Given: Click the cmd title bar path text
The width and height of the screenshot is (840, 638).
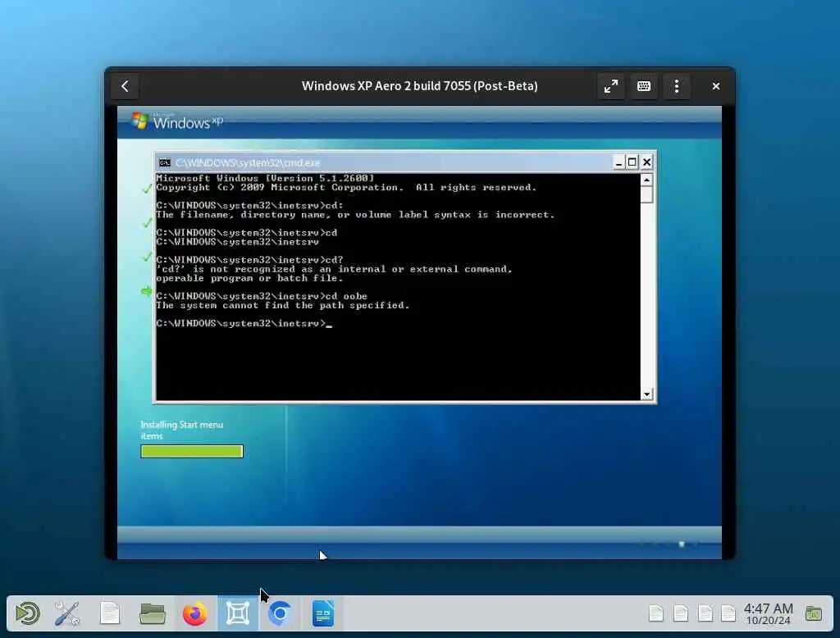Looking at the screenshot, I should pyautogui.click(x=248, y=162).
